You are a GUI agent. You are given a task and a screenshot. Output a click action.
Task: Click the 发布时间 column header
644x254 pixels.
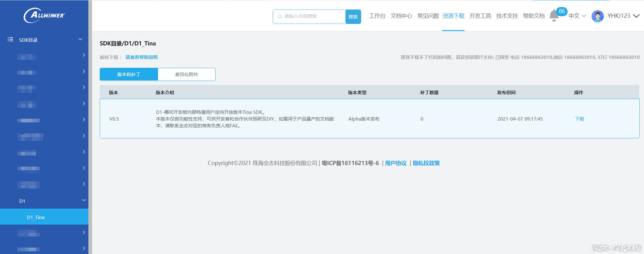tap(506, 92)
